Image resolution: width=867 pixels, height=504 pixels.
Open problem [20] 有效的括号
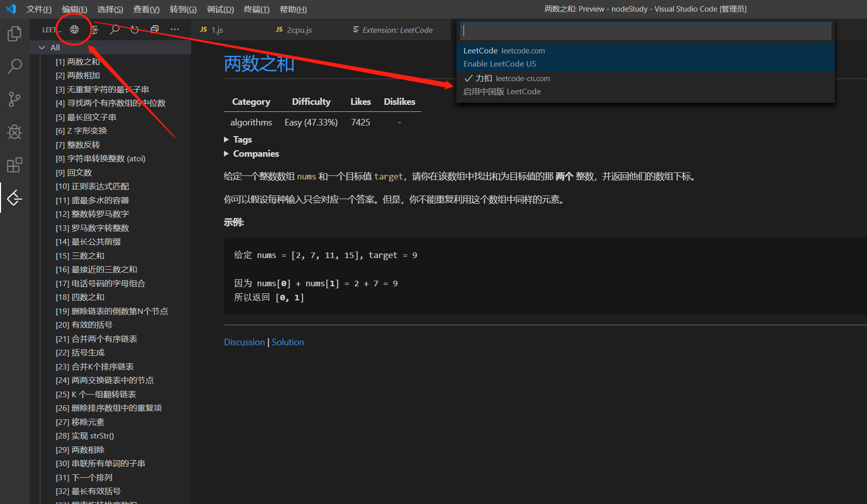coord(84,325)
